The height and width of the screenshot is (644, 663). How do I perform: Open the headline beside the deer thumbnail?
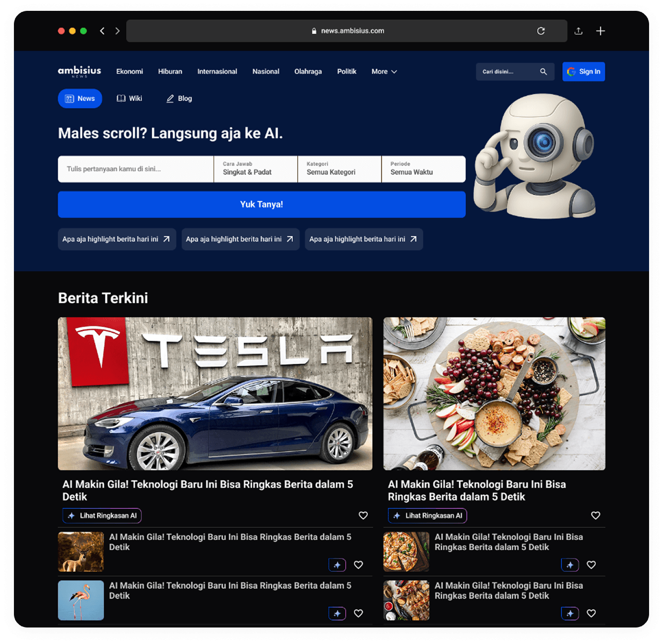(230, 542)
